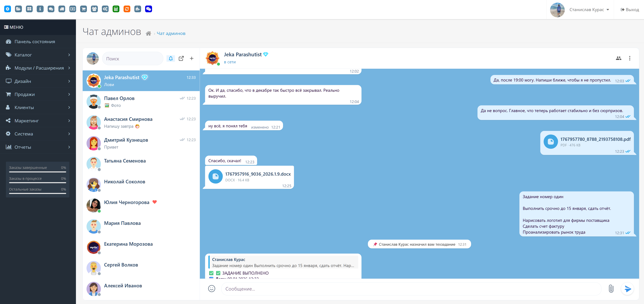Open the chat members group icon

click(619, 58)
